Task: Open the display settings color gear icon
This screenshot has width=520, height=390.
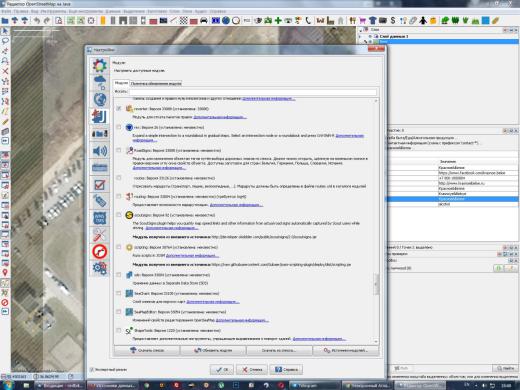Action: (x=100, y=65)
